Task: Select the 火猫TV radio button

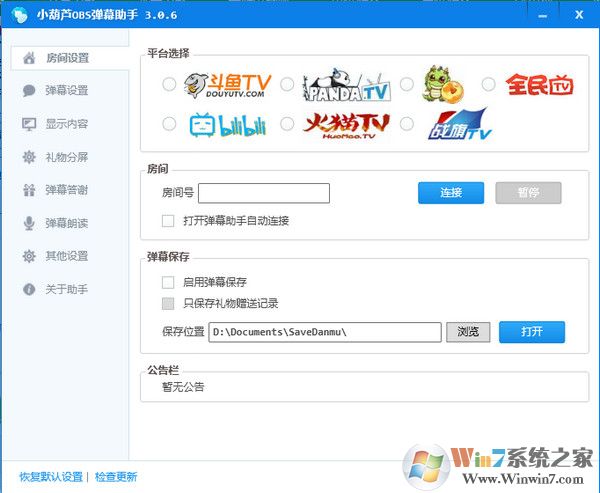Action: coord(287,124)
